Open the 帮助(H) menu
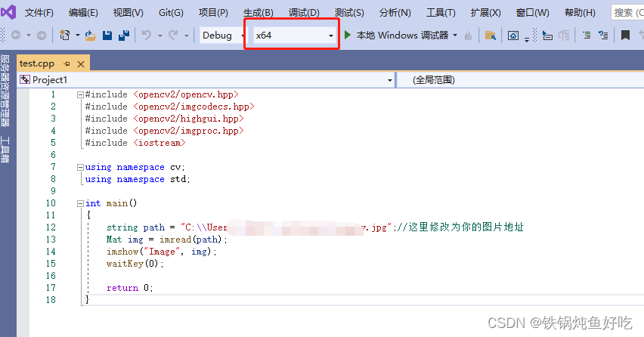The width and height of the screenshot is (644, 337). 580,13
